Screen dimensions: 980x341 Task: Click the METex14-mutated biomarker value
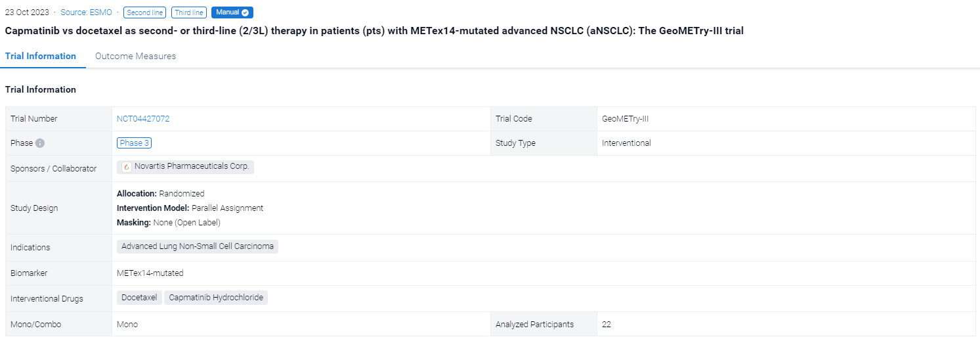[x=150, y=273]
